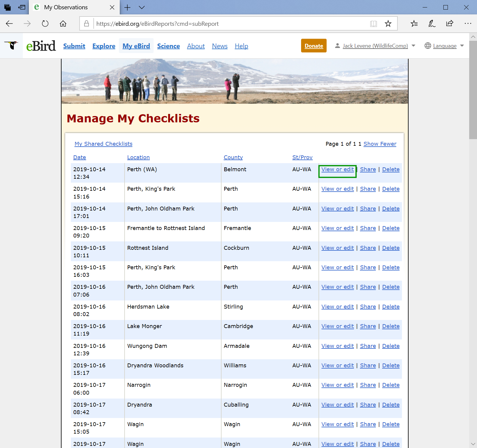Go to the About page
Viewport: 477px width, 448px height.
click(x=196, y=46)
